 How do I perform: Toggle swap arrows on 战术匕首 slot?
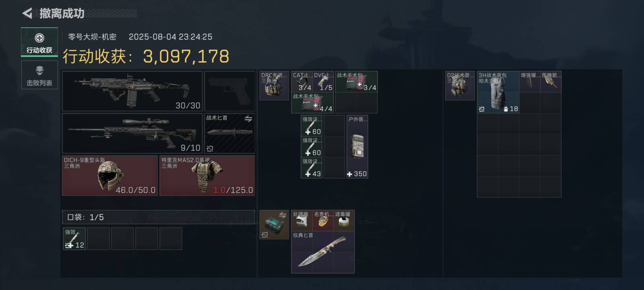pos(248,118)
